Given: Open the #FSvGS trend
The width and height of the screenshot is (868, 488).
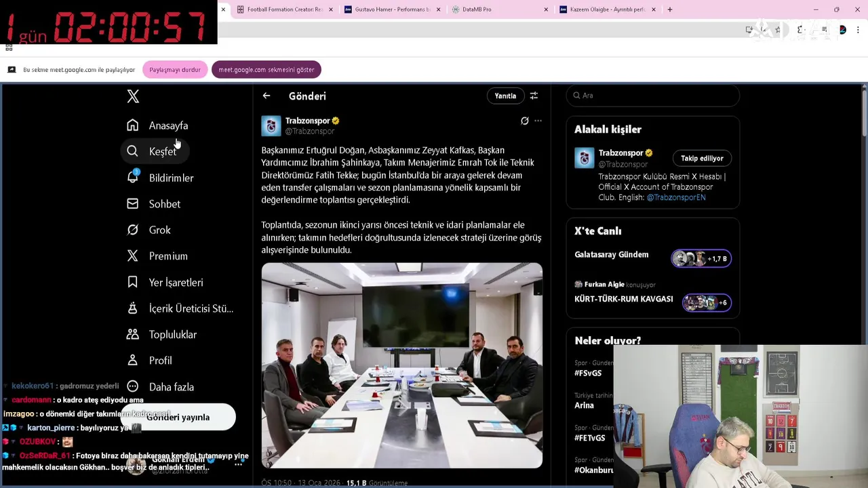Looking at the screenshot, I should coord(588,373).
